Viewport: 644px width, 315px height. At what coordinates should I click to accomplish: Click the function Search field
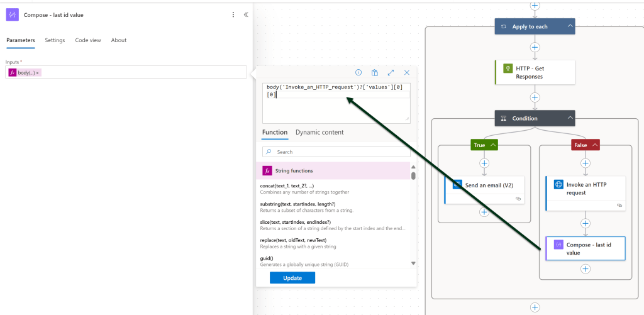tap(336, 152)
